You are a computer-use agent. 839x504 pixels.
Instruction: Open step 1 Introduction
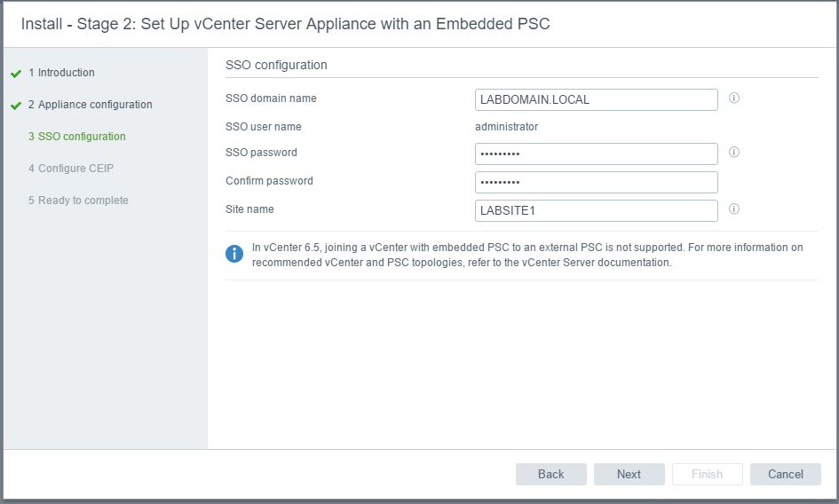(x=61, y=73)
